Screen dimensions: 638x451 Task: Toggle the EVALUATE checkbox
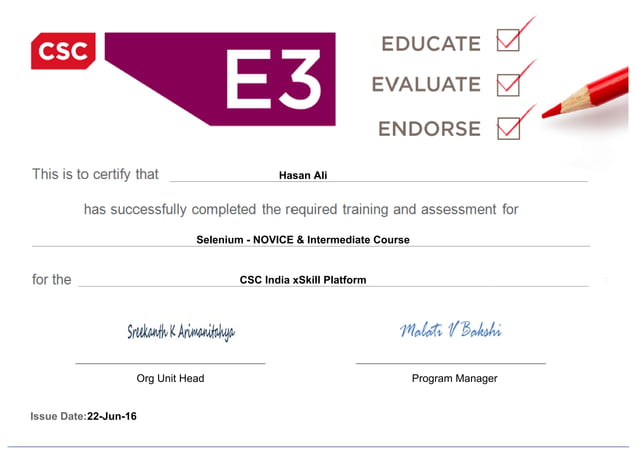(x=508, y=85)
